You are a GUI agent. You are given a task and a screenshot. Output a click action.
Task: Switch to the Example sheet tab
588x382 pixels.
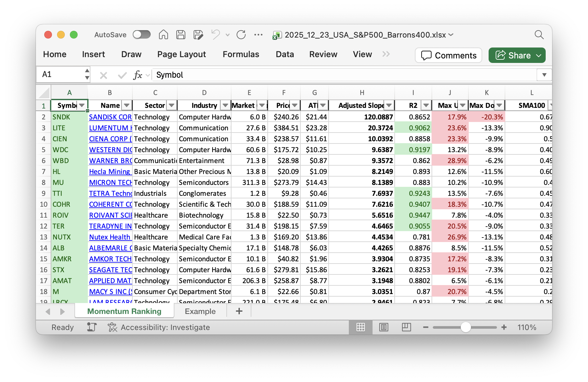[200, 311]
